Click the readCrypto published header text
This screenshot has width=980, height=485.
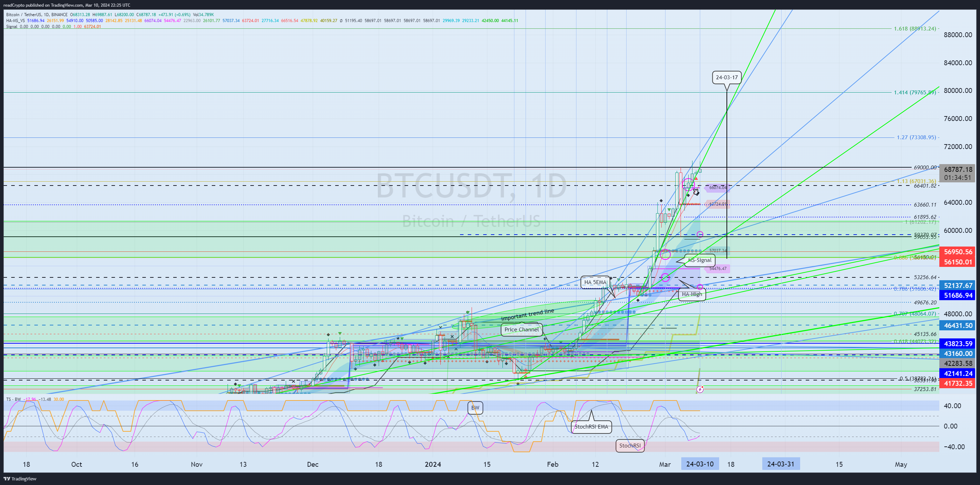pos(67,5)
